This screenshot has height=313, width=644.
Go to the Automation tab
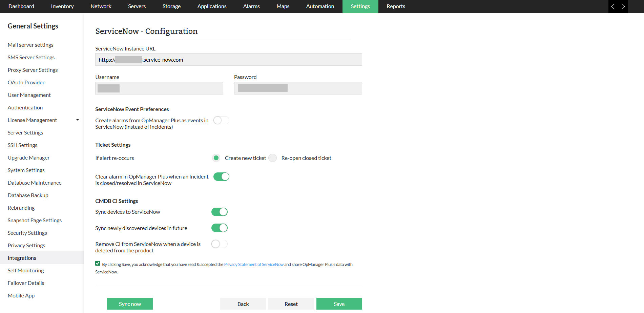click(x=320, y=6)
